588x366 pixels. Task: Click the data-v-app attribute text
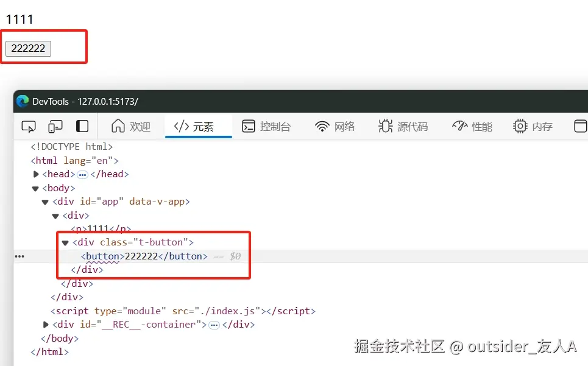coord(157,202)
